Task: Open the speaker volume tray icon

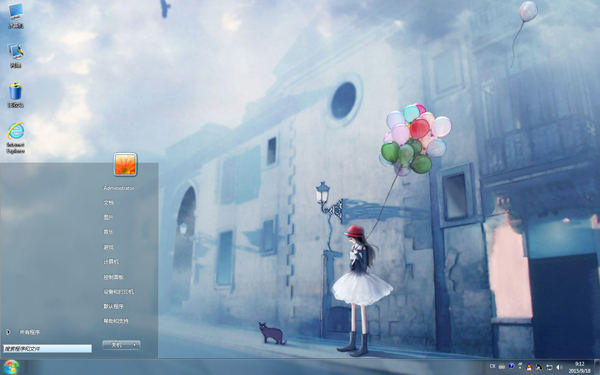Action: click(x=559, y=367)
